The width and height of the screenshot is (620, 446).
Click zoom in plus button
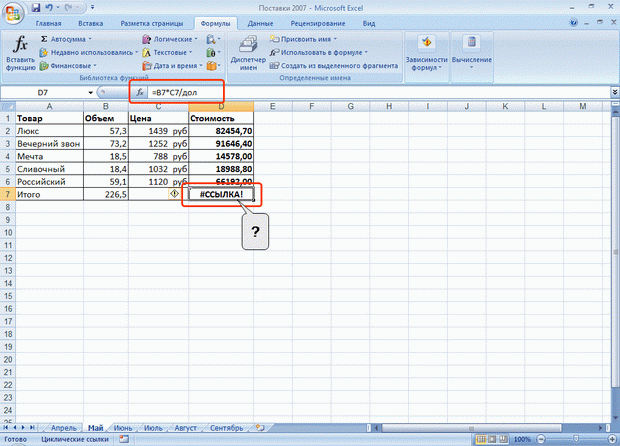(613, 439)
